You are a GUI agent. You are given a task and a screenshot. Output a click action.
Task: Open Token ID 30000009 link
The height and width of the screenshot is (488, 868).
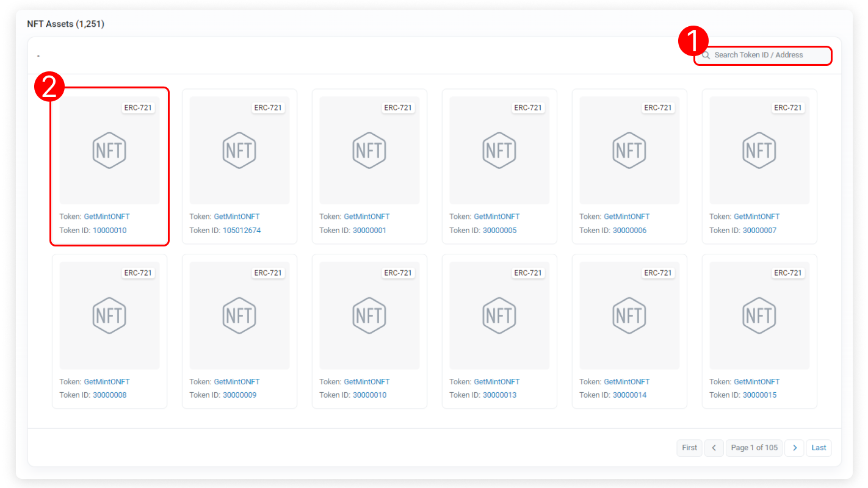pyautogui.click(x=239, y=395)
